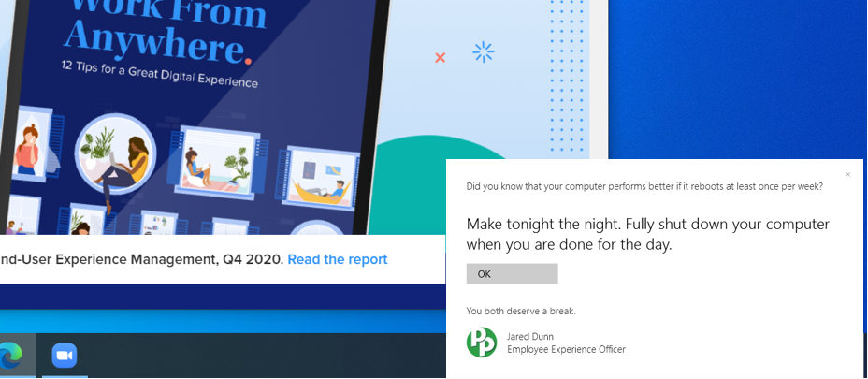Open Microsoft Edge from the taskbar
This screenshot has height=379, width=868.
coord(11,357)
